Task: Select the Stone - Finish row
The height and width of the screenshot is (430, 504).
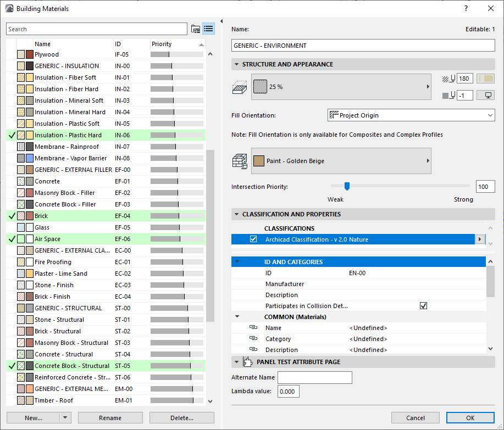Action: (106, 285)
